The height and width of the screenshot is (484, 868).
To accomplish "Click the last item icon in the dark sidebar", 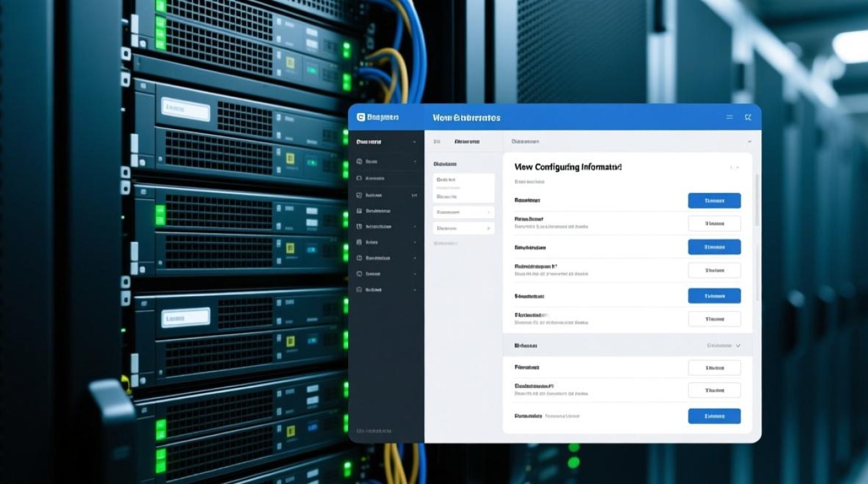I will tap(360, 290).
